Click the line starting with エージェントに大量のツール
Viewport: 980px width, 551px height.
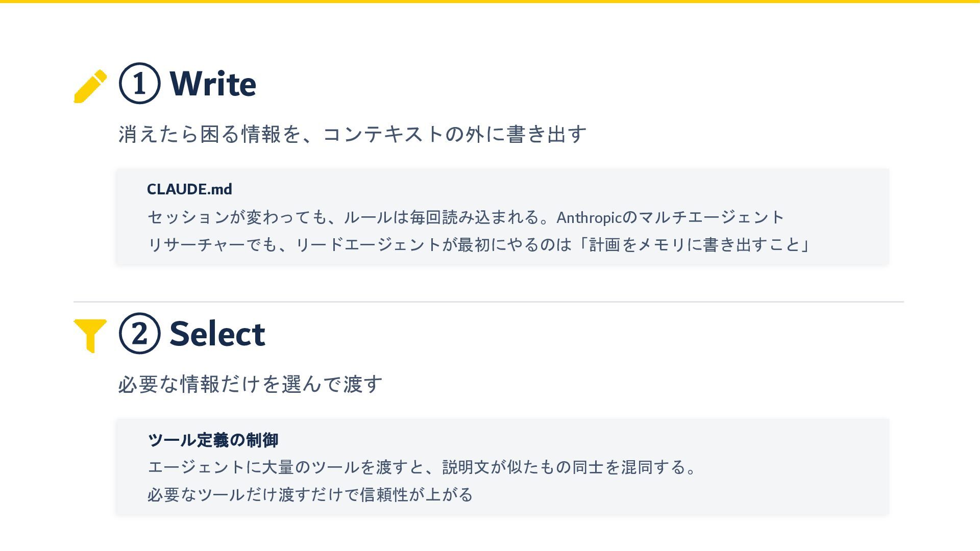pos(421,467)
